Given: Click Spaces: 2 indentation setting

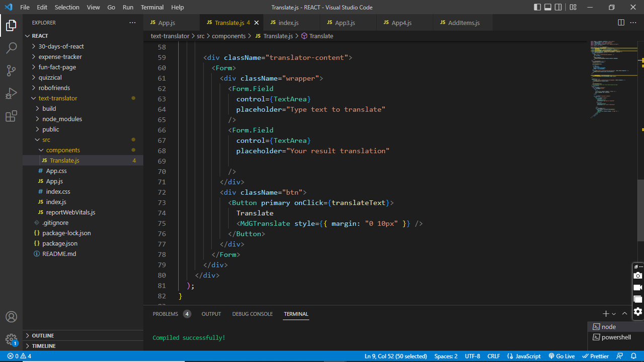Looking at the screenshot, I should point(446,356).
